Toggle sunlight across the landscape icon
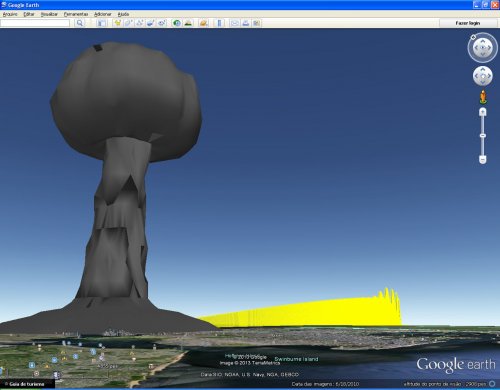 (188, 23)
